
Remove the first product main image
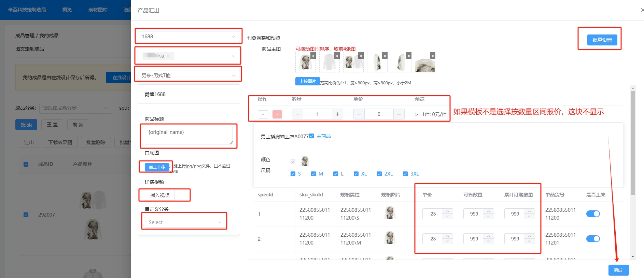tap(313, 56)
